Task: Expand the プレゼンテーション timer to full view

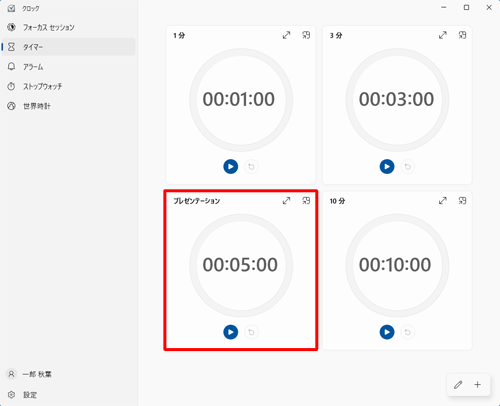Action: [286, 201]
